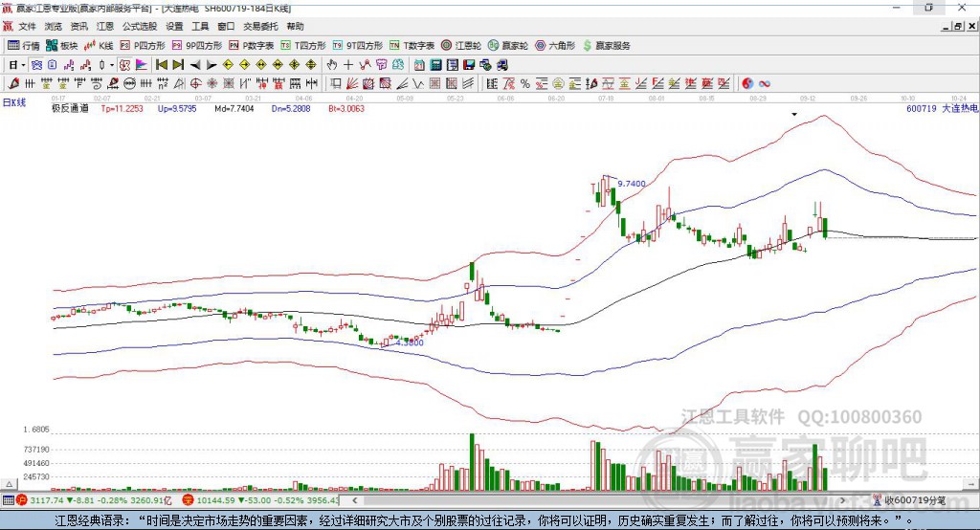Click the last yellow diamond four-arrow icon
The width and height of the screenshot is (980, 530).
pyautogui.click(x=311, y=65)
